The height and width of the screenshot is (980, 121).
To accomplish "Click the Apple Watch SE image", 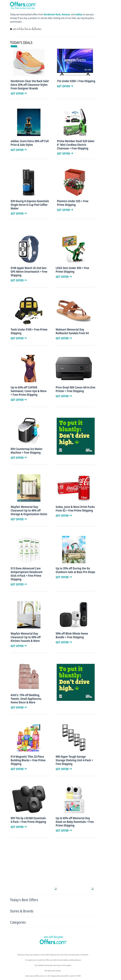I will [29, 249].
